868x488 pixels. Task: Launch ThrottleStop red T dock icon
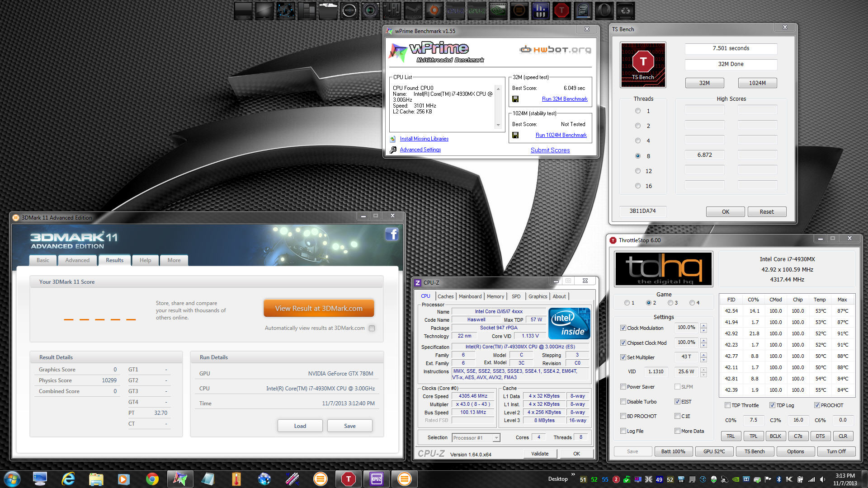point(561,10)
